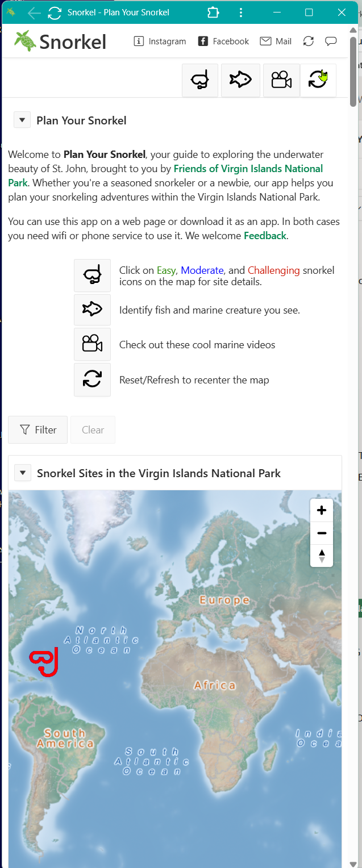The image size is (362, 868).
Task: Zoom out on the map
Action: point(322,533)
